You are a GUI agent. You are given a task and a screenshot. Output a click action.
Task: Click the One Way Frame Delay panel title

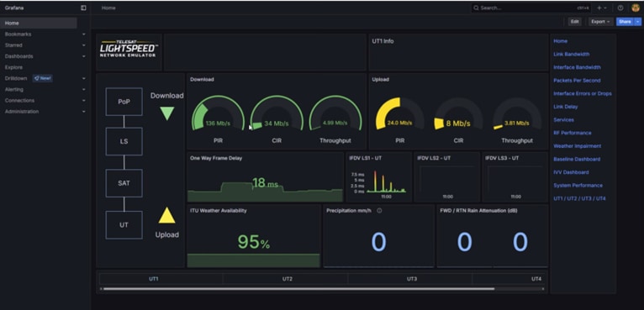pos(216,158)
